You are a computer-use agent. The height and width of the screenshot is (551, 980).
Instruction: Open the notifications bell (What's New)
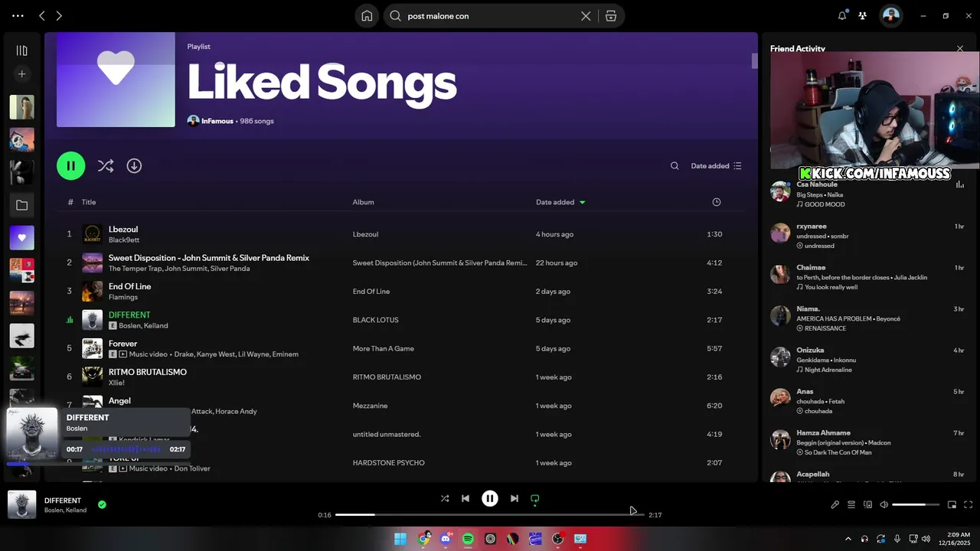point(842,15)
